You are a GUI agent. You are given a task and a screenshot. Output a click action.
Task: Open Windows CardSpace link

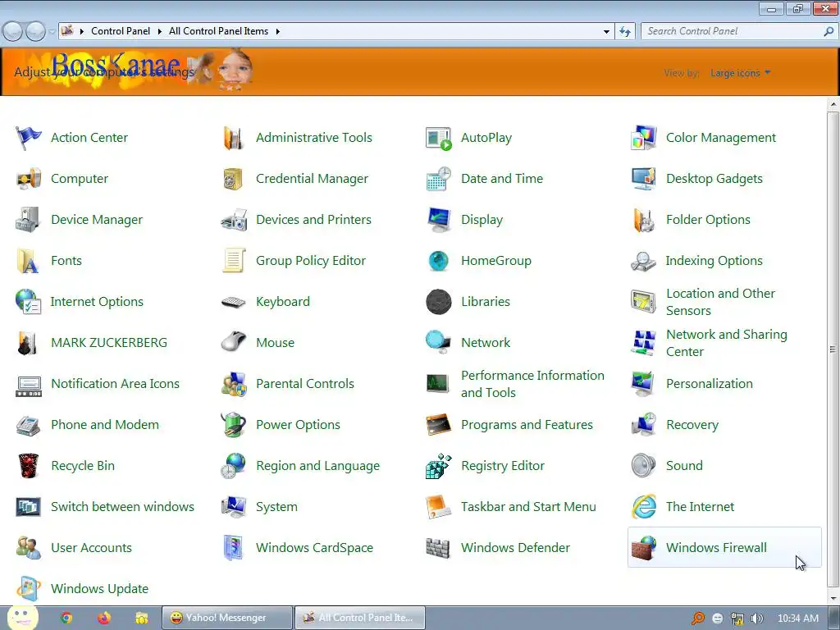(314, 548)
